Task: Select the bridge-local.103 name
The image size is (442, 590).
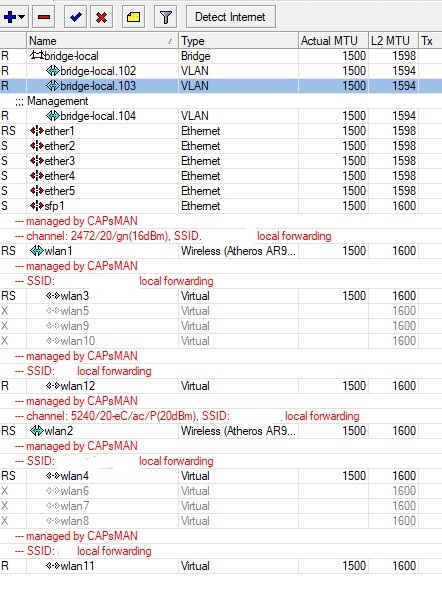Action: (x=98, y=86)
